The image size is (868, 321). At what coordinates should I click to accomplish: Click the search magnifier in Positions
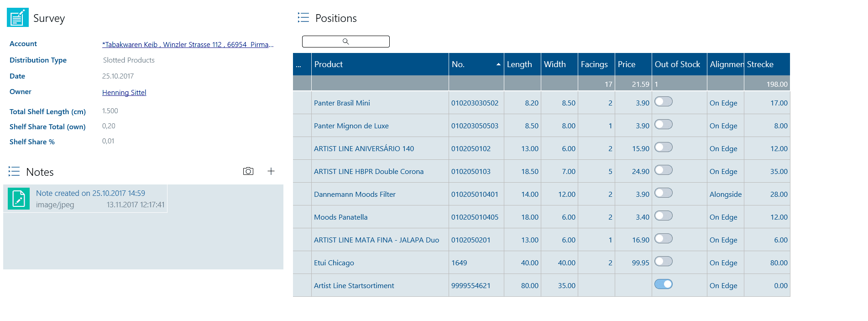pyautogui.click(x=346, y=42)
